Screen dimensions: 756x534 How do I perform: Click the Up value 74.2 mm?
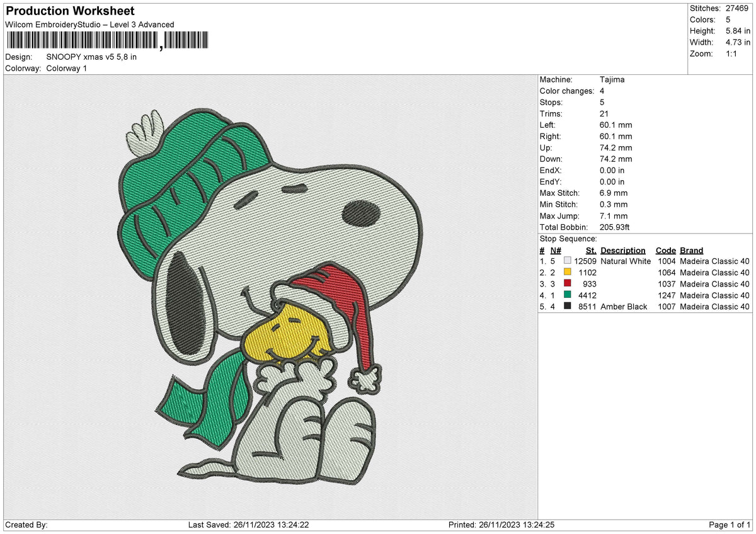(x=616, y=148)
